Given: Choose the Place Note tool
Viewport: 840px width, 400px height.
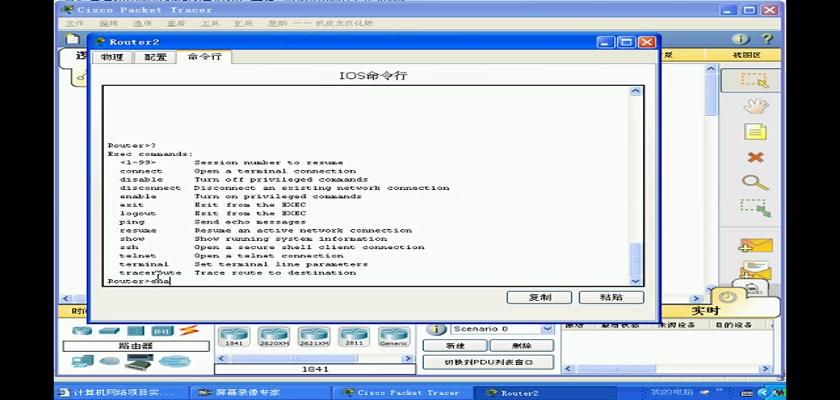Looking at the screenshot, I should pos(755,132).
